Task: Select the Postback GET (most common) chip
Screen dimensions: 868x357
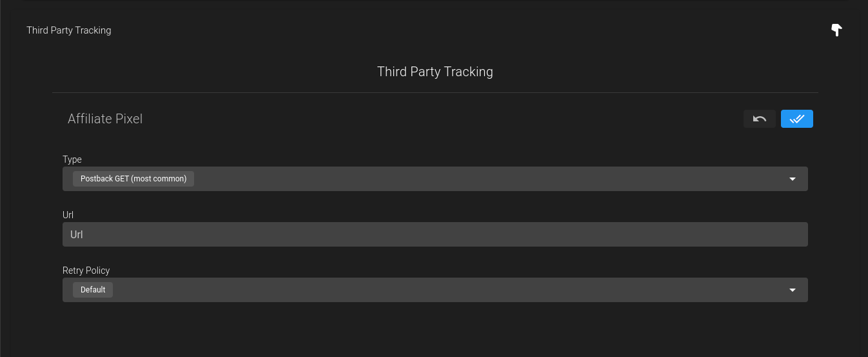Action: point(133,179)
